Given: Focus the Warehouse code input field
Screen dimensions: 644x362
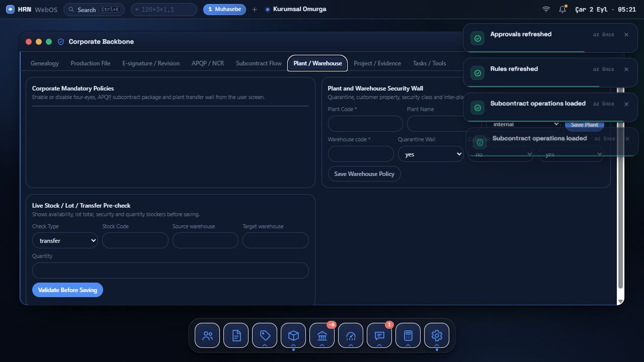Looking at the screenshot, I should pos(361,154).
